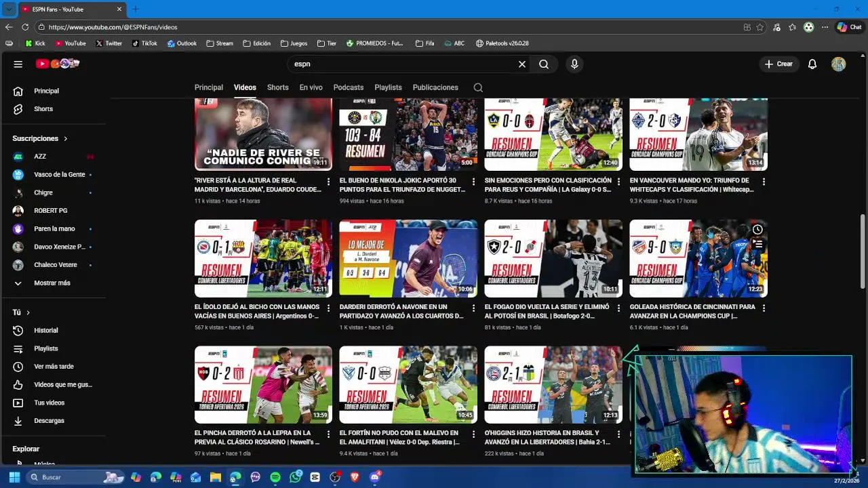Click the Windows taskbar Buscar search box
This screenshot has width=868, height=488.
click(75, 477)
